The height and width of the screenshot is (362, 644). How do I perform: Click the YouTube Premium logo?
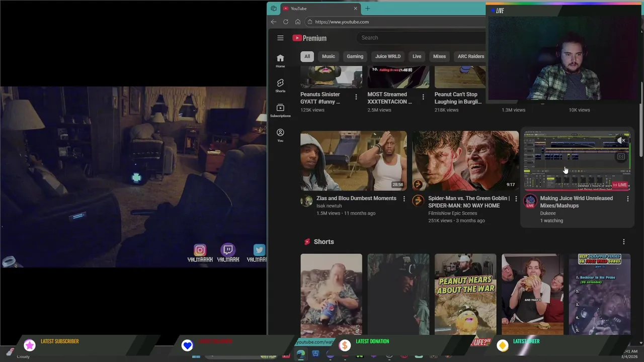pyautogui.click(x=309, y=38)
